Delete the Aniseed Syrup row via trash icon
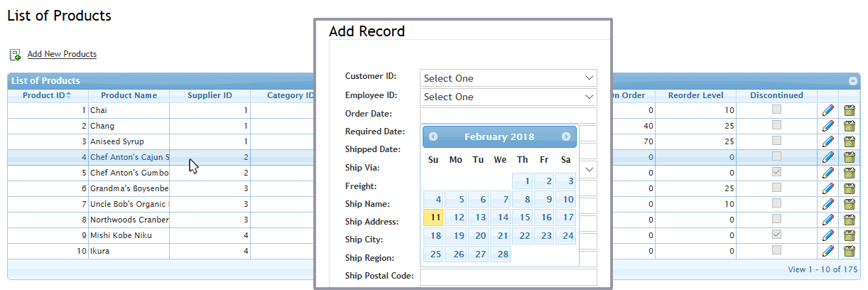868x290 pixels. point(849,141)
